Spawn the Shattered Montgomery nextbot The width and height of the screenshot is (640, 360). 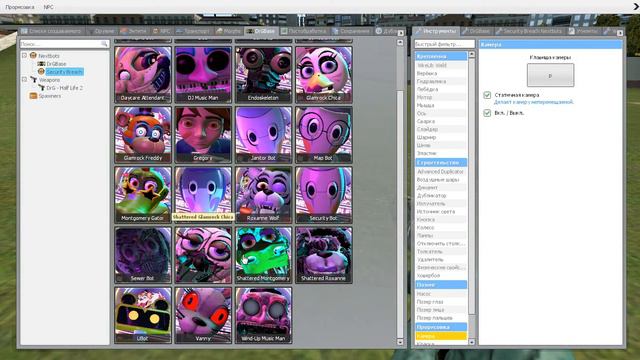[x=263, y=255]
